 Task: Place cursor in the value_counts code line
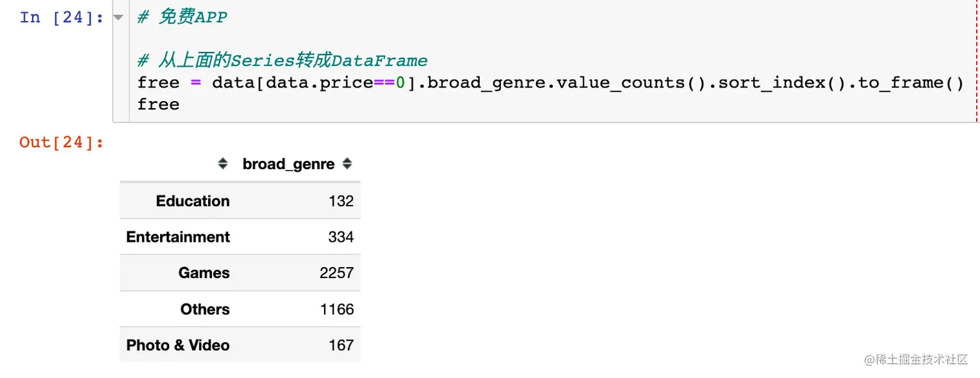pyautogui.click(x=550, y=83)
